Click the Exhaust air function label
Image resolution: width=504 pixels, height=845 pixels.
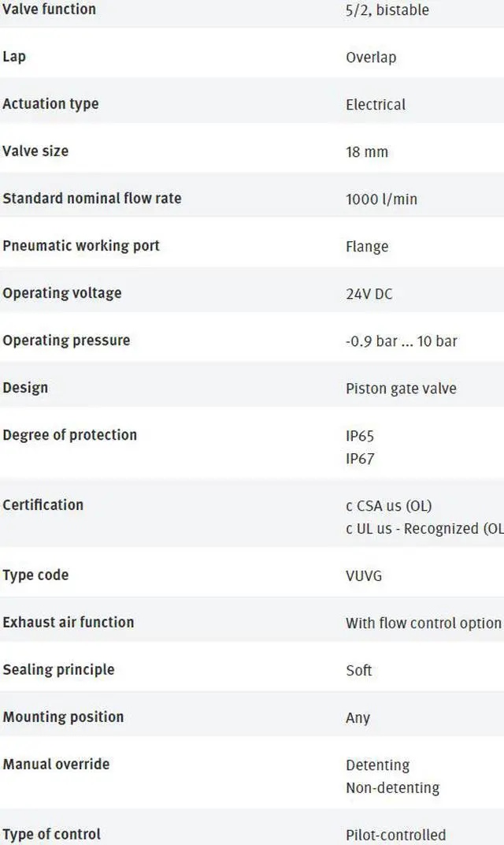68,622
